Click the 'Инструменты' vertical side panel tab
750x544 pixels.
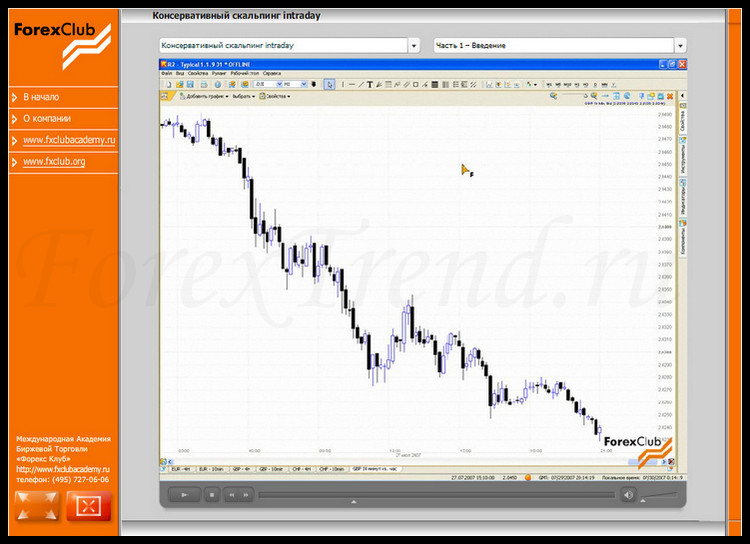[x=683, y=155]
